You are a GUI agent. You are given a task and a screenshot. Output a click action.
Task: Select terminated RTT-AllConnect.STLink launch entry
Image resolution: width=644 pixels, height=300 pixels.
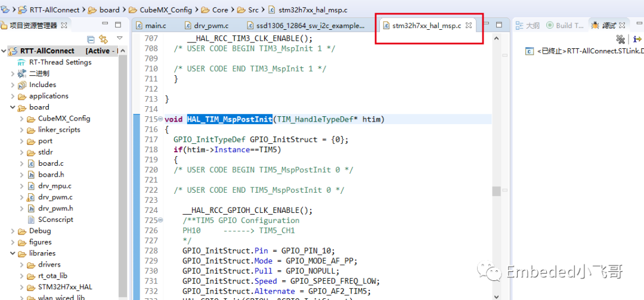pyautogui.click(x=585, y=51)
